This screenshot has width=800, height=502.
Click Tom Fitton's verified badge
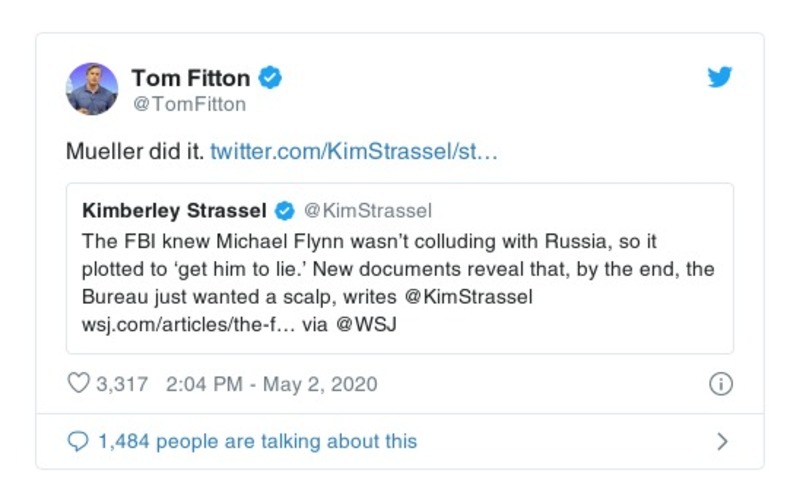point(271,77)
